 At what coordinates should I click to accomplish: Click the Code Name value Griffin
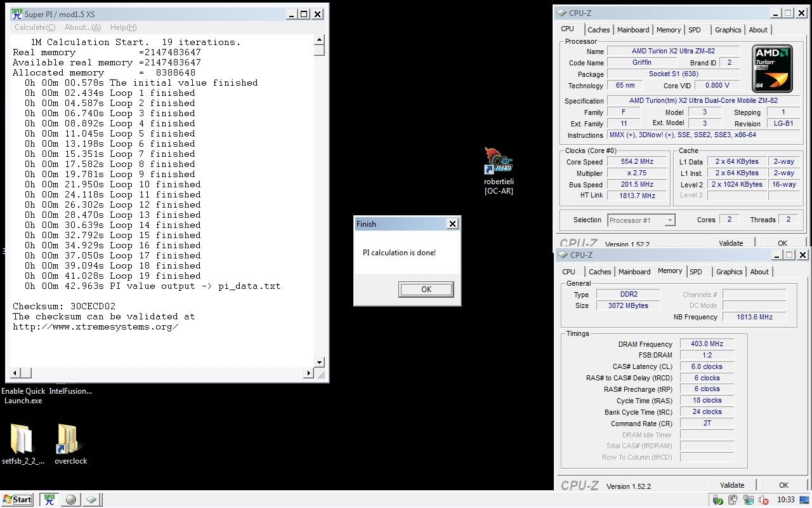click(x=642, y=63)
